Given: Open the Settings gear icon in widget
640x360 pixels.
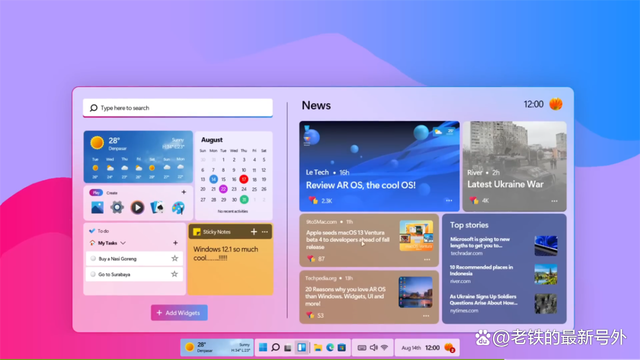Looking at the screenshot, I should (x=117, y=207).
